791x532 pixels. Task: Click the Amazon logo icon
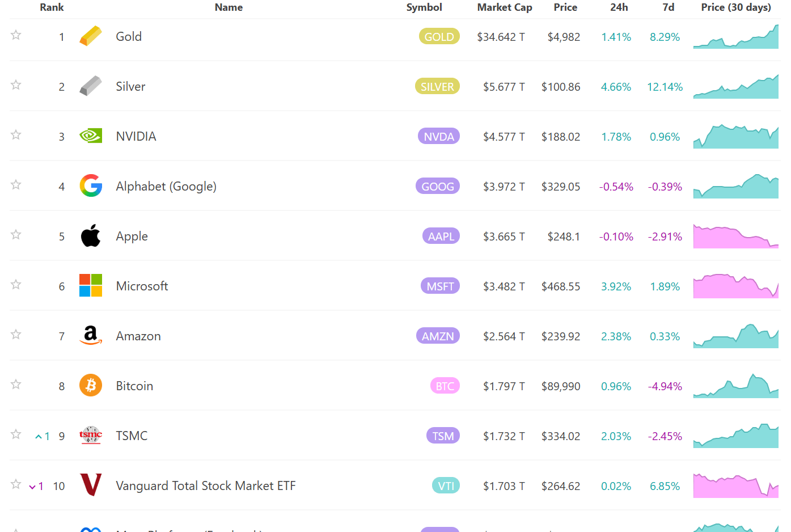[x=91, y=336]
